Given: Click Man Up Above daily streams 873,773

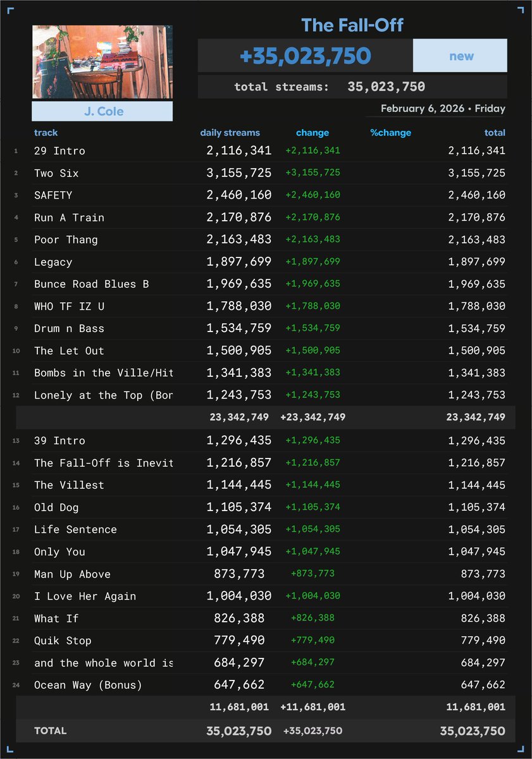Looking at the screenshot, I should [239, 574].
